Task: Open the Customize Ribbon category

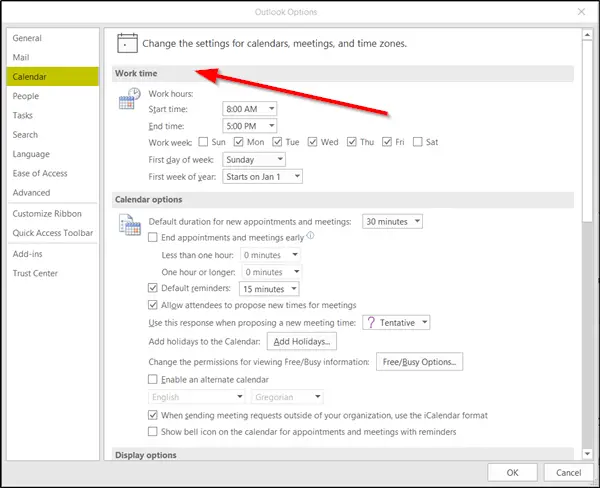Action: (52, 214)
